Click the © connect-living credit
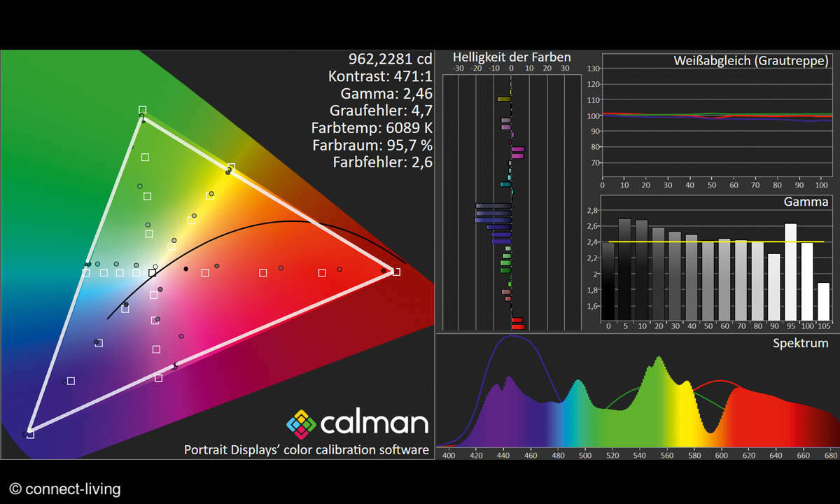Viewport: 840px width, 504px height. (x=64, y=489)
